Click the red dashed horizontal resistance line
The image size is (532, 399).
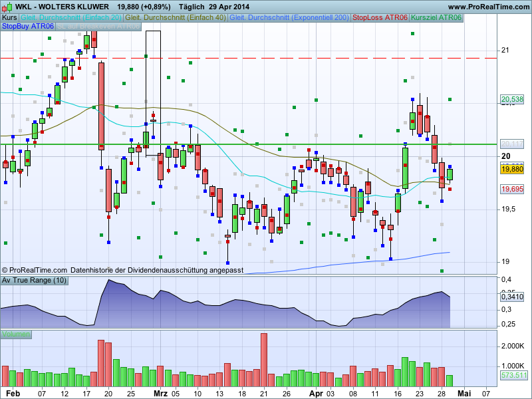pos(248,58)
